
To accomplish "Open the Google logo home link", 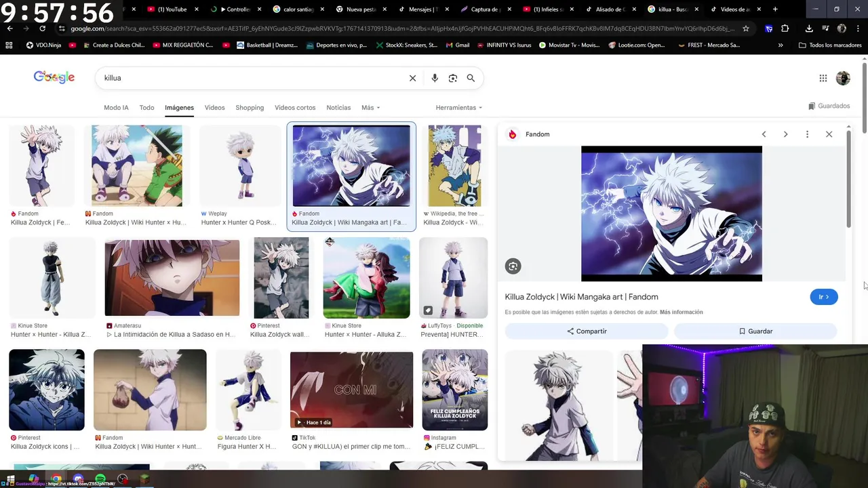I will 54,77.
